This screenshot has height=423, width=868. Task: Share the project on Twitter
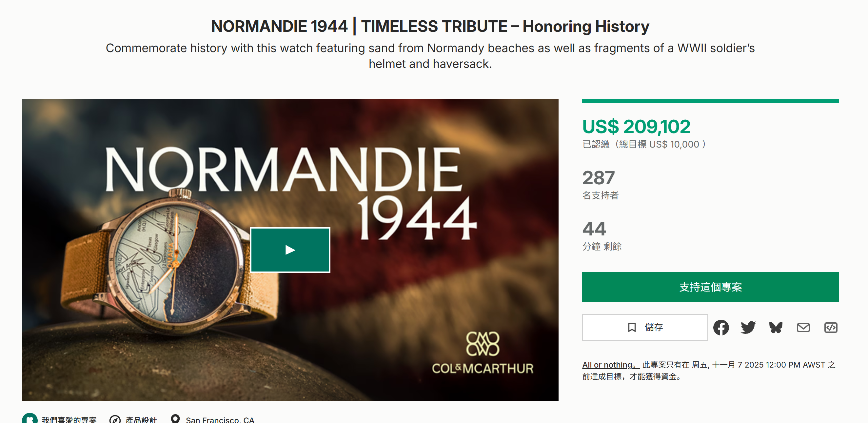pos(748,327)
